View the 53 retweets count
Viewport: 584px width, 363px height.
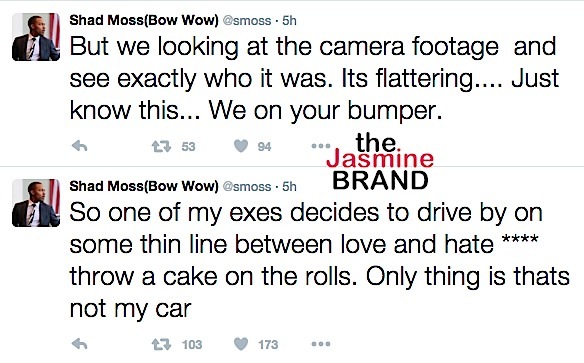point(188,147)
